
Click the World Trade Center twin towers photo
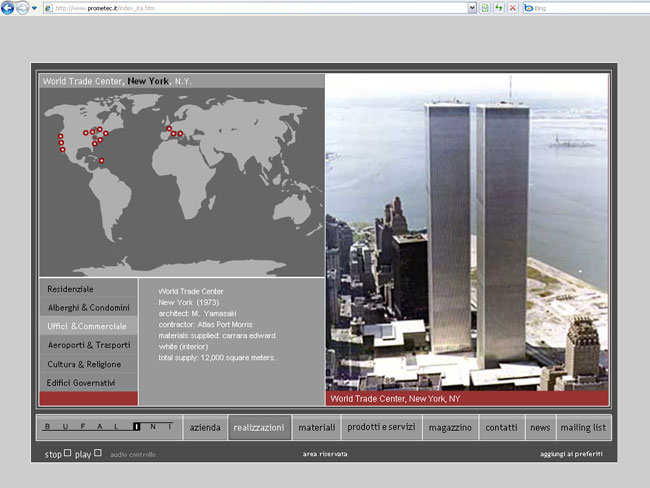point(467,232)
